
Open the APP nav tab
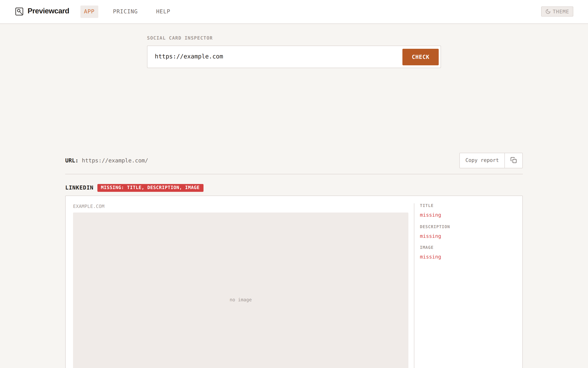(89, 11)
